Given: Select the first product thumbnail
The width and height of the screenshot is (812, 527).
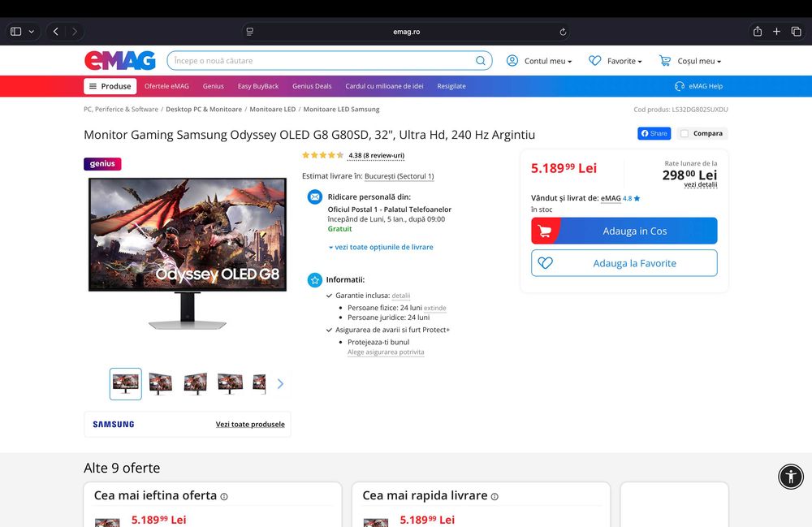Looking at the screenshot, I should click(125, 383).
